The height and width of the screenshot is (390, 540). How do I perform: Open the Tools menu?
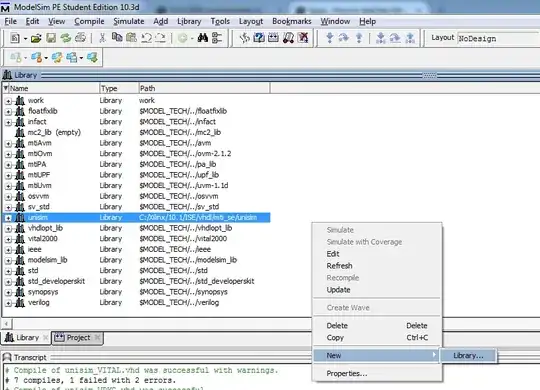(220, 21)
